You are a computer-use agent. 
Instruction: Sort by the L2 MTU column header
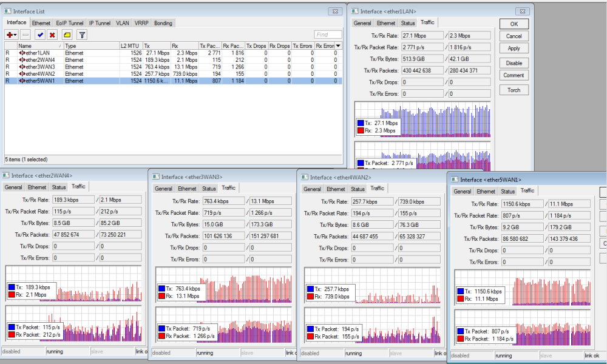pos(131,45)
